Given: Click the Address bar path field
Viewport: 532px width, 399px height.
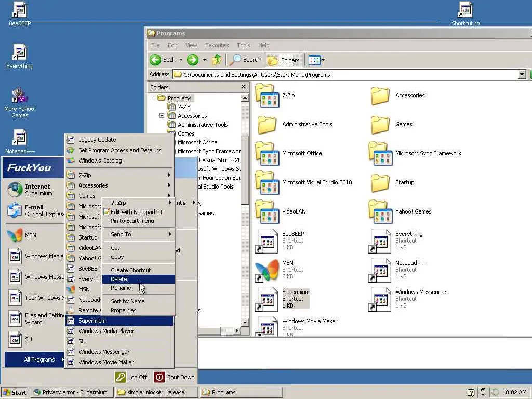Looking at the screenshot, I should [x=345, y=75].
